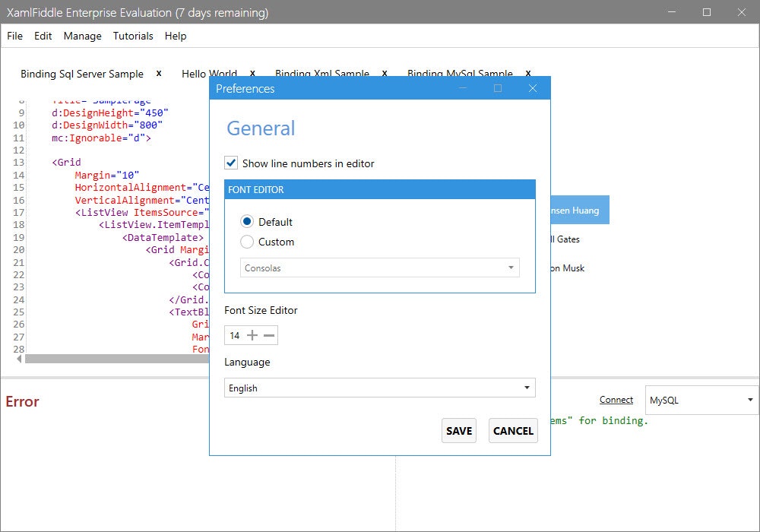Viewport: 760px width, 532px height.
Task: Click the Language label
Action: pyautogui.click(x=247, y=362)
